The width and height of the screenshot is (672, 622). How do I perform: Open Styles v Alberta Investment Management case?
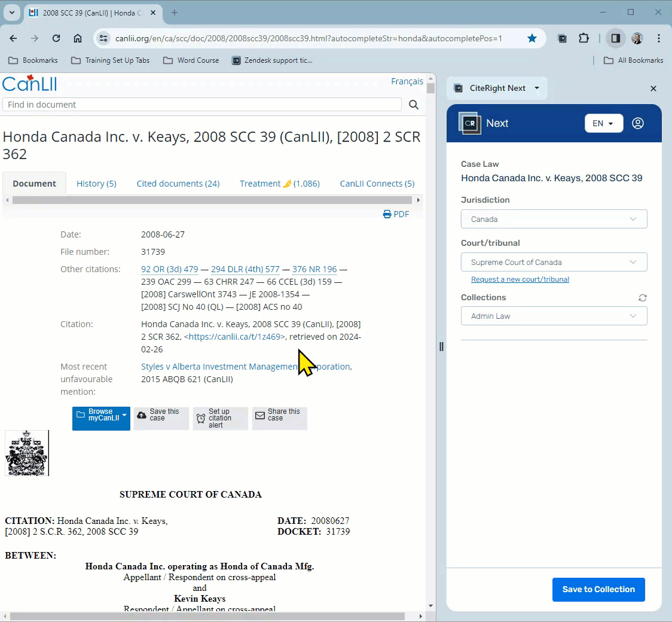[246, 367]
